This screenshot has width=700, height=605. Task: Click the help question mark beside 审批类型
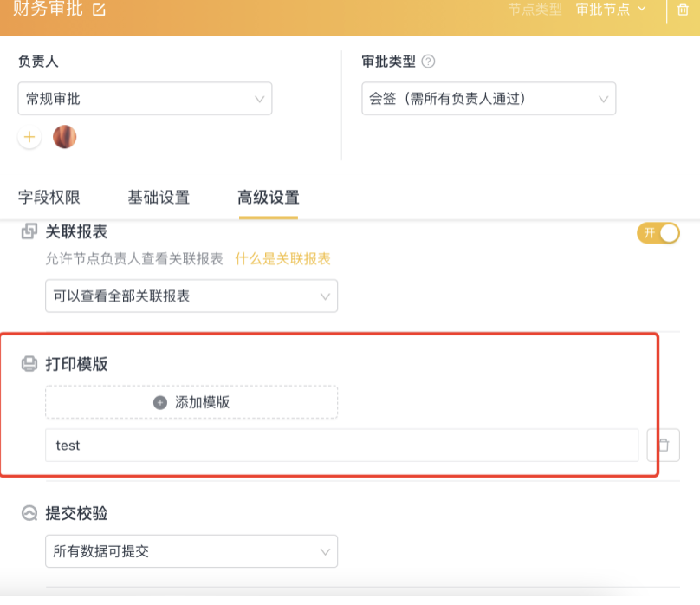428,62
